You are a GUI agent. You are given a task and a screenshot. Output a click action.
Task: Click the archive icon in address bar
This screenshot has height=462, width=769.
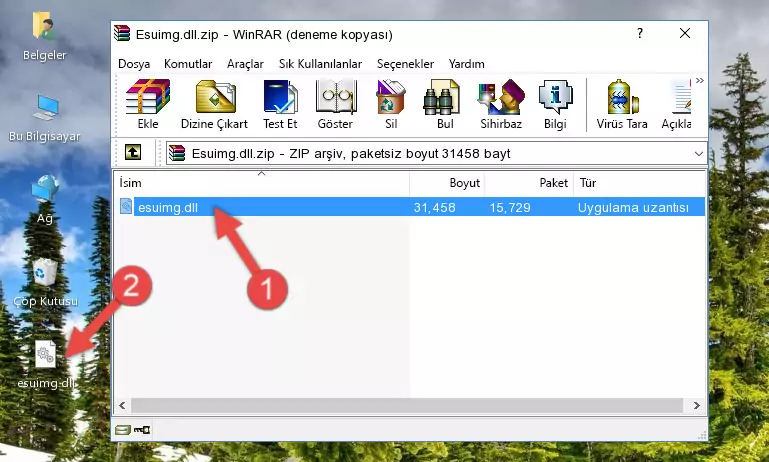coord(177,154)
